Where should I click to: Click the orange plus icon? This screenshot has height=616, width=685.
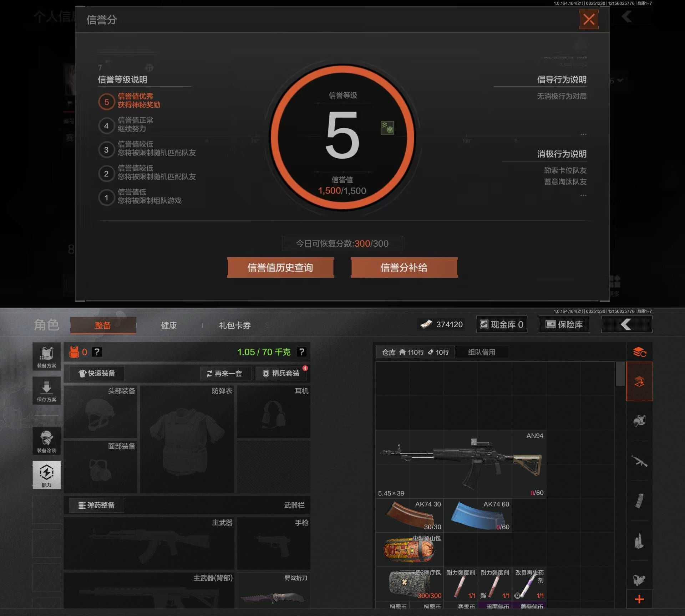coord(639,599)
